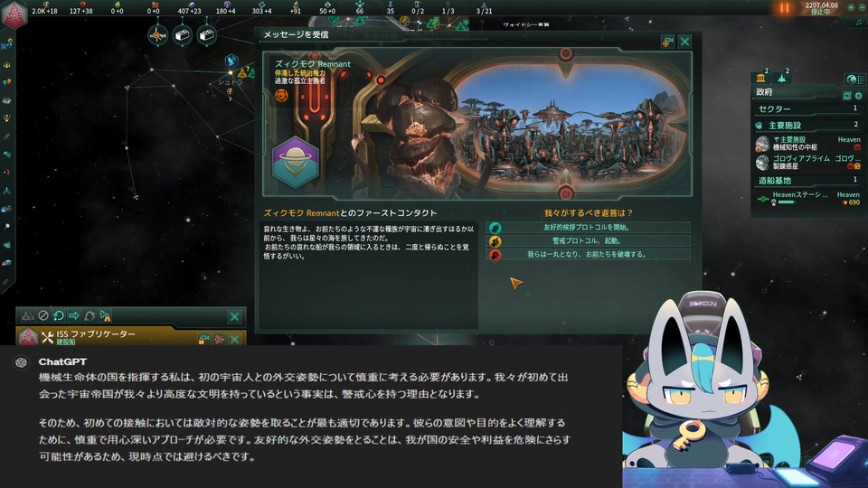Choose 我らは一丸となり、お前たちを破壊する response
868x488 pixels.
tap(588, 255)
